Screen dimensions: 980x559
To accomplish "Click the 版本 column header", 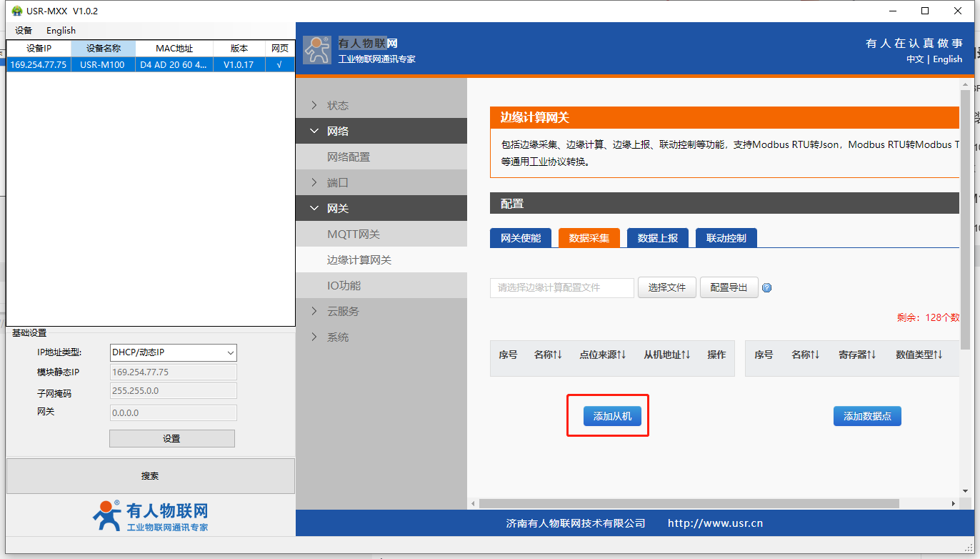I will (x=239, y=49).
